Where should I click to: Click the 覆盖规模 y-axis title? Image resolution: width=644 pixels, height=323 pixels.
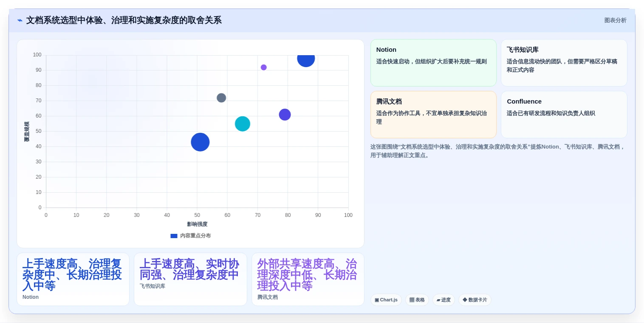tap(27, 132)
